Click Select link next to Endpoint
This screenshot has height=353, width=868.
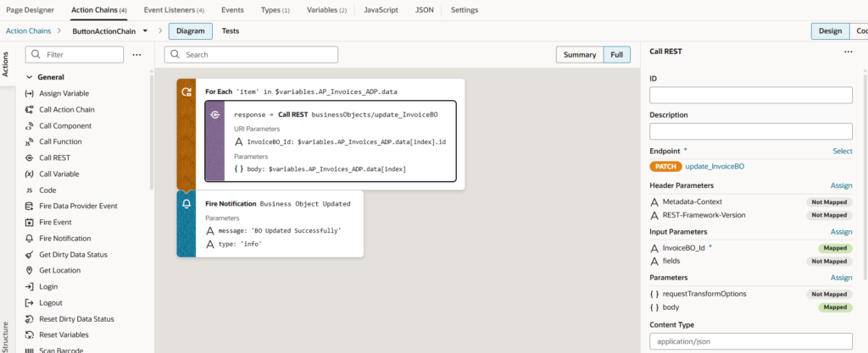(842, 151)
